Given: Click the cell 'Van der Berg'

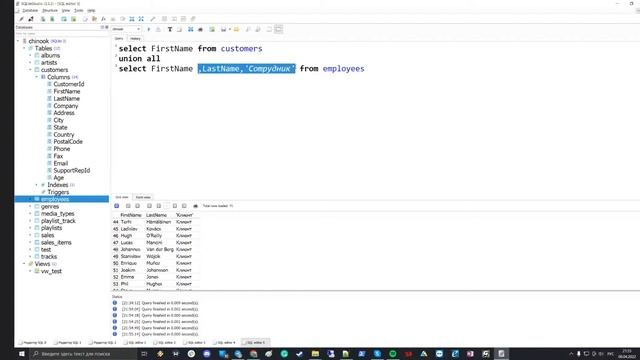Looking at the screenshot, I should point(160,249).
